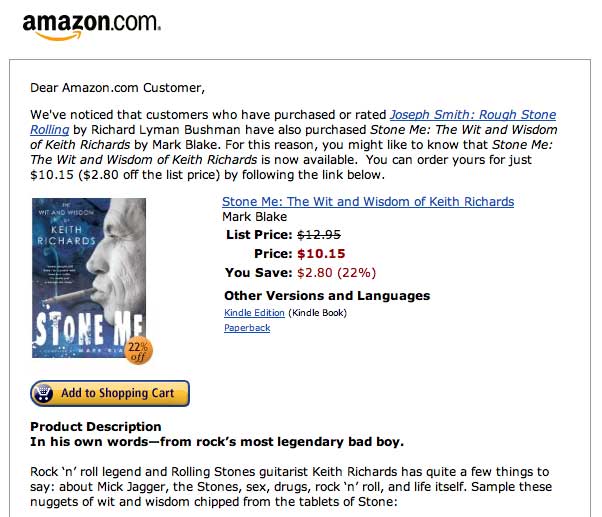Click the (Kindle Book) label
This screenshot has width=602, height=517.
pos(317,313)
